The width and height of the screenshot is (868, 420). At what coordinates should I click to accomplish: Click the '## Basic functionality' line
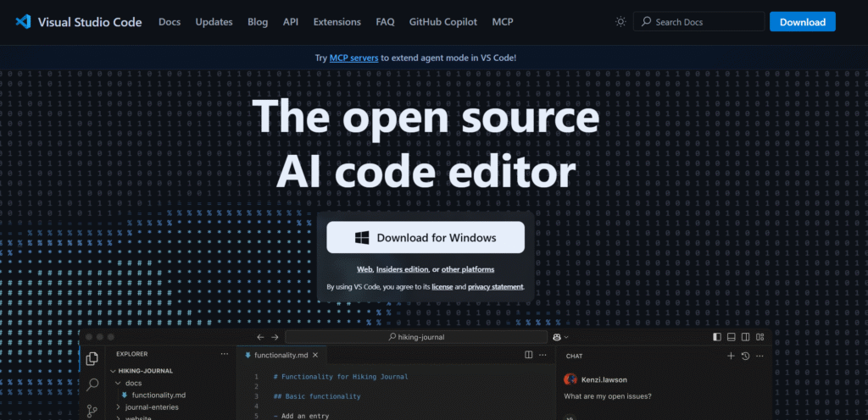(x=317, y=396)
